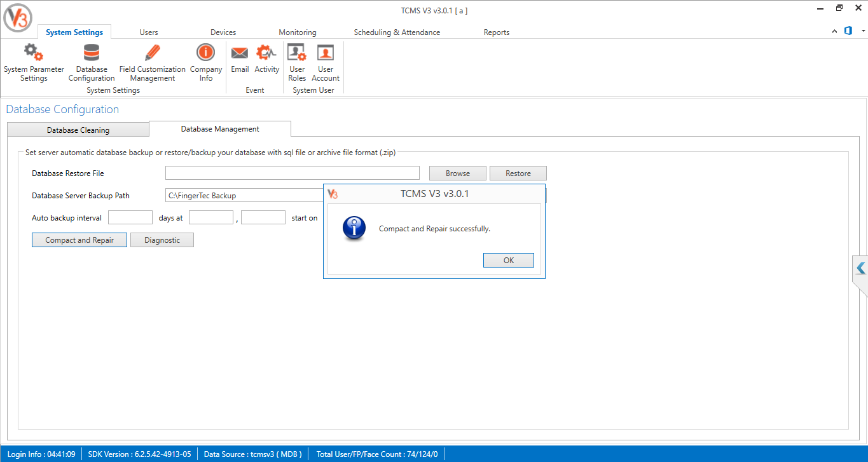Collapse the ribbon with the up chevron
Viewport: 868px width, 462px height.
tap(835, 31)
